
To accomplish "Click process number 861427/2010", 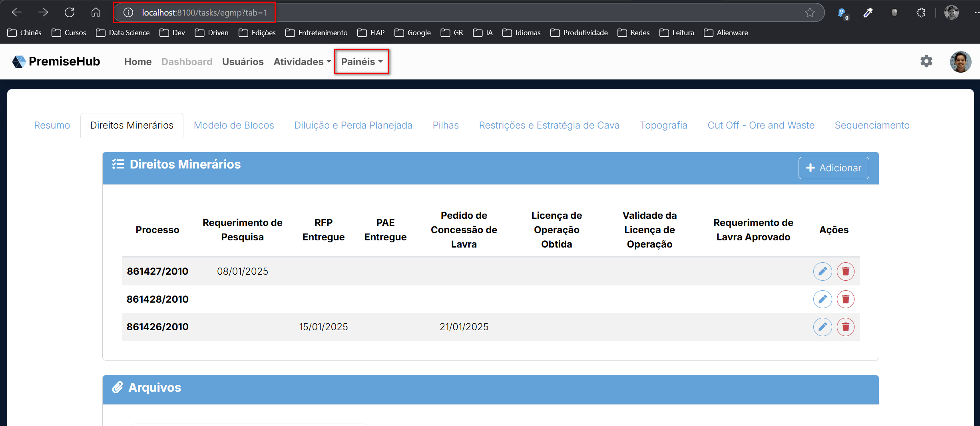I will point(157,271).
